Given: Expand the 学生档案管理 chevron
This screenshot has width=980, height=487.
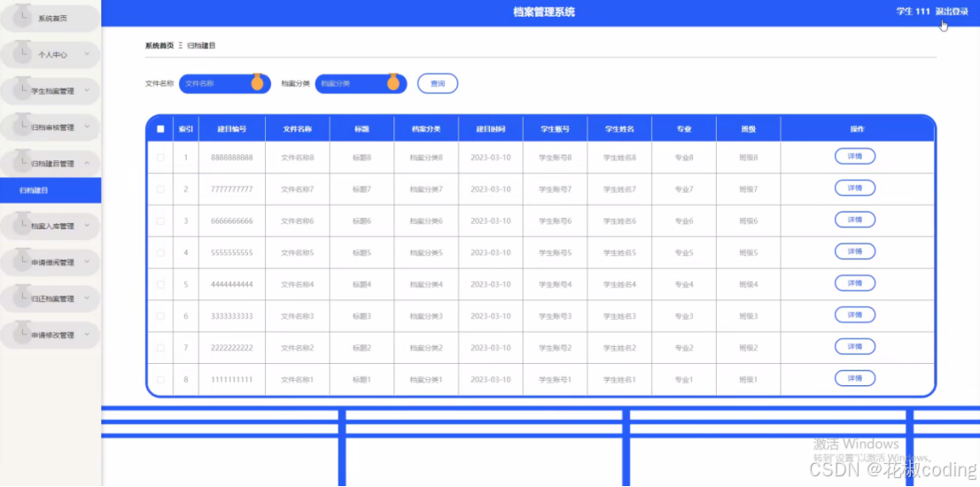Looking at the screenshot, I should (x=87, y=90).
